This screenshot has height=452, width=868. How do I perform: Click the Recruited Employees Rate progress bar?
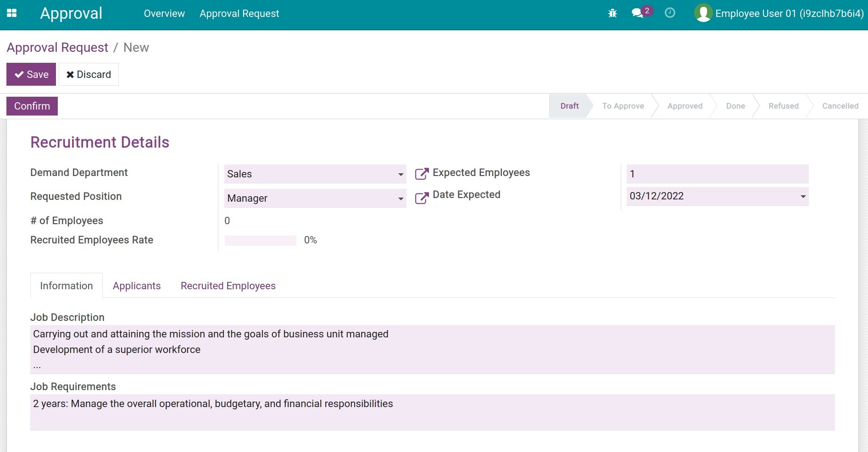click(x=260, y=240)
